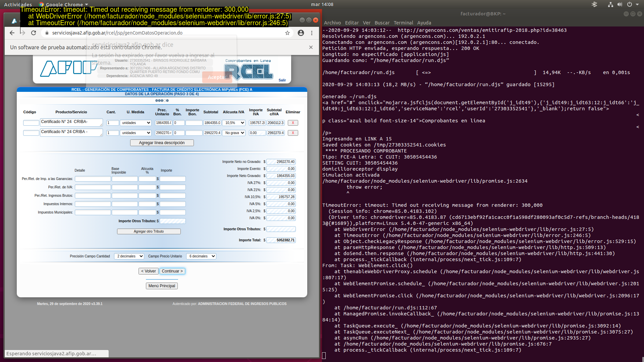Click the Chrome back arrow
The height and width of the screenshot is (362, 644).
(12, 33)
